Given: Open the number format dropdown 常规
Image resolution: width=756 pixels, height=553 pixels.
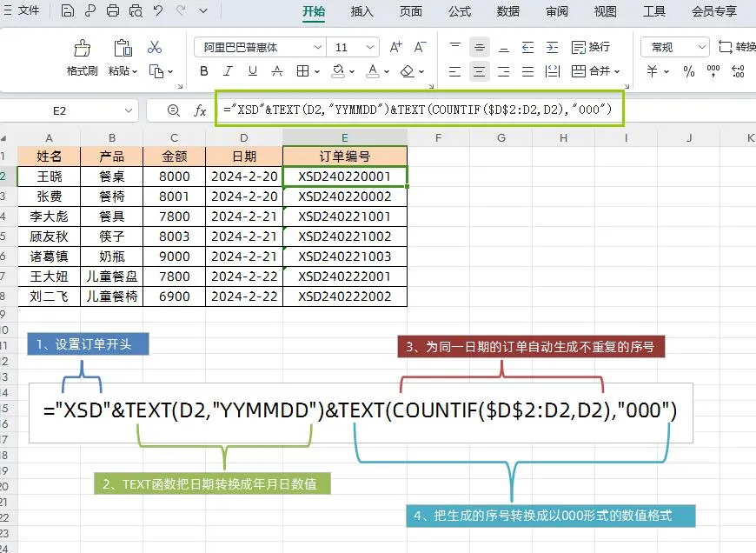Looking at the screenshot, I should click(x=674, y=47).
